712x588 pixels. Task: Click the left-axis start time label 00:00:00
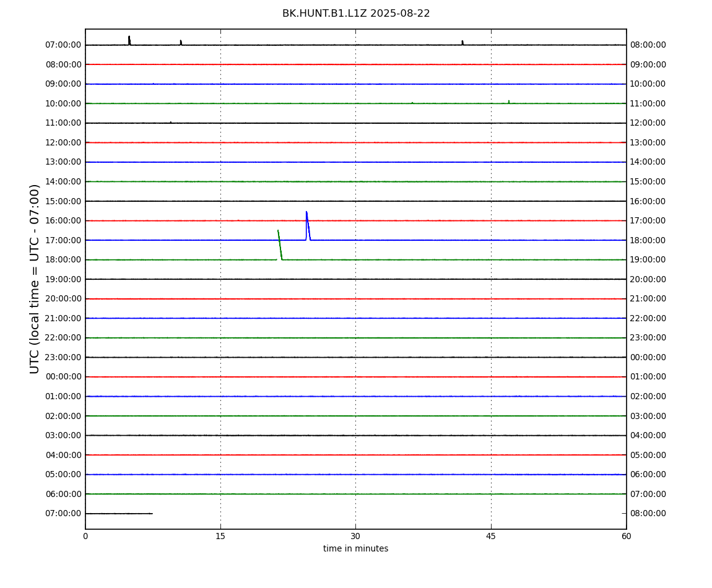click(x=63, y=377)
